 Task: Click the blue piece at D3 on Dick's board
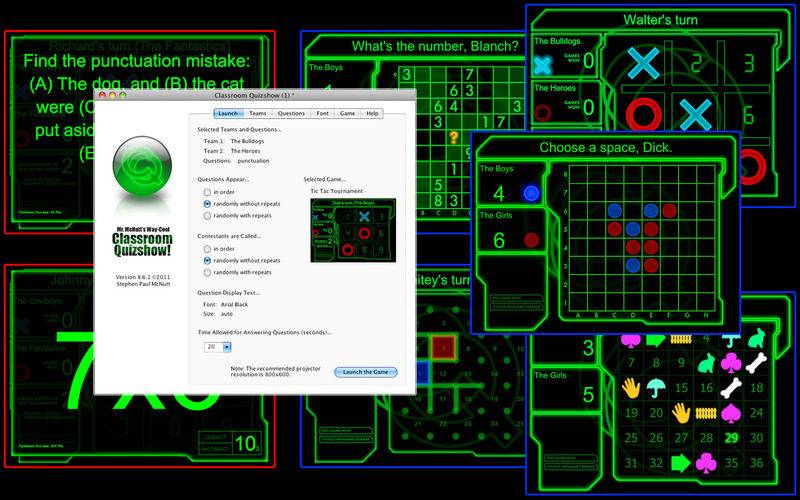coord(633,265)
